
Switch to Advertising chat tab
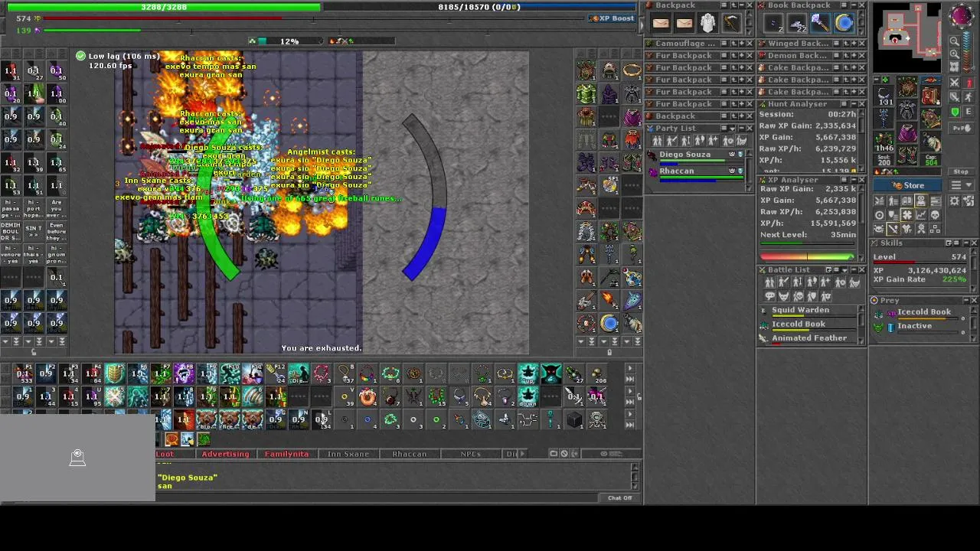click(x=225, y=454)
